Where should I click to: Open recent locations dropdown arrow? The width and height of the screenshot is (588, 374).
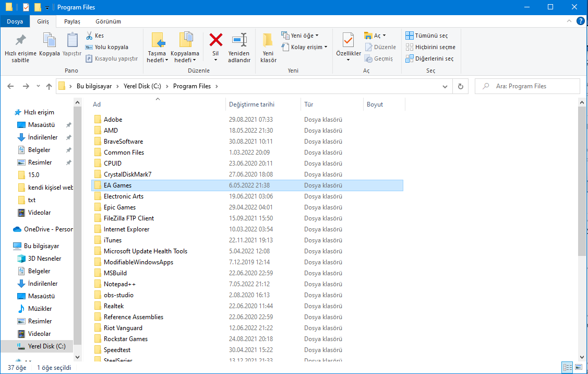point(38,86)
